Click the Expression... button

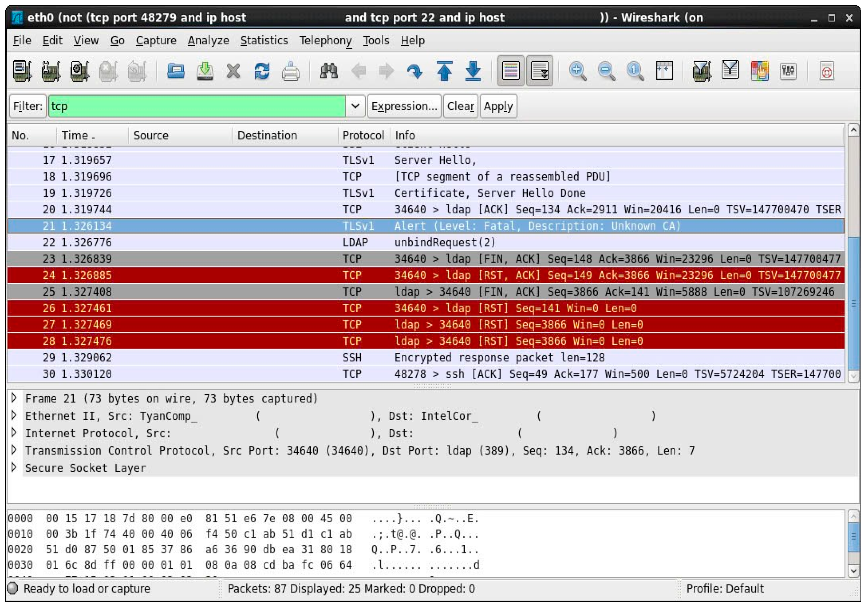click(404, 106)
